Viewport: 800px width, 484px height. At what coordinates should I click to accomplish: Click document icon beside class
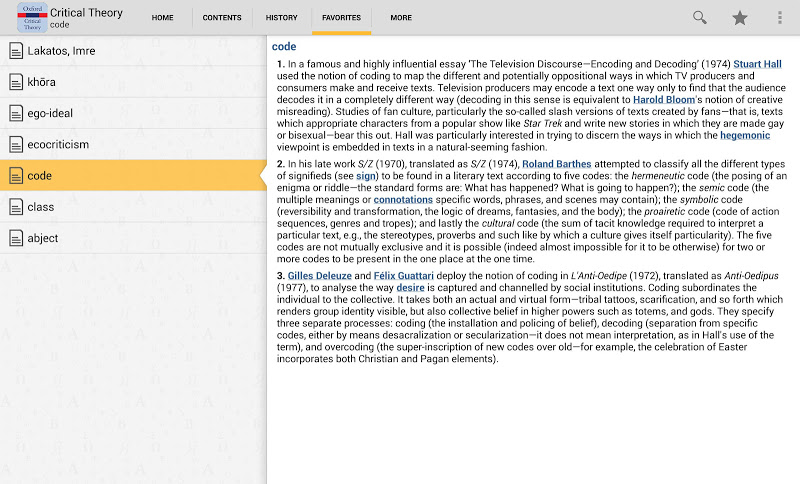coord(16,207)
